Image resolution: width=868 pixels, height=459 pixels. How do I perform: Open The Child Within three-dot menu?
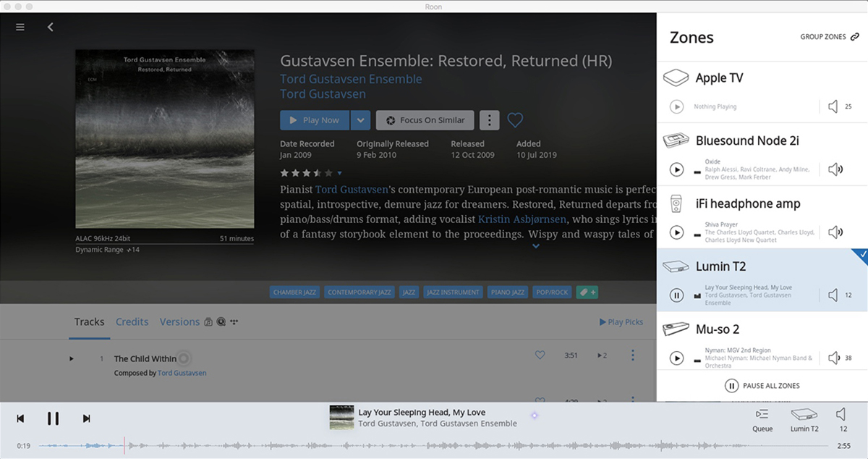pos(633,355)
